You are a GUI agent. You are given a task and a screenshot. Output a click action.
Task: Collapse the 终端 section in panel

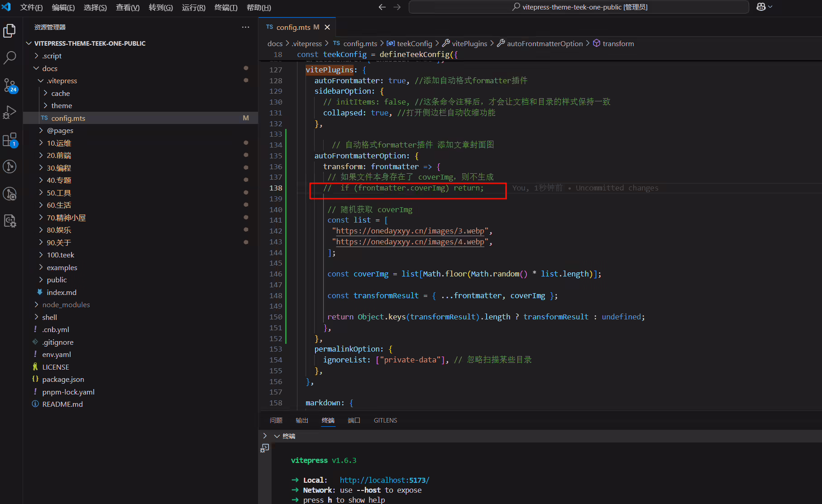277,436
